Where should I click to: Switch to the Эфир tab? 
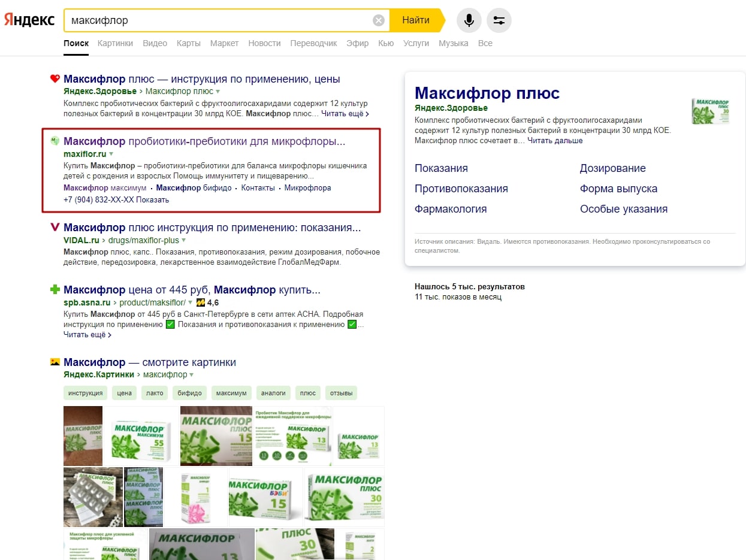[x=358, y=43]
